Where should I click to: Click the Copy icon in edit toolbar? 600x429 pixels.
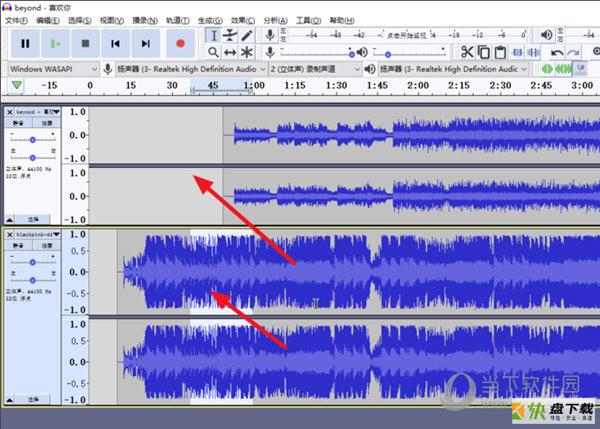tap(484, 52)
